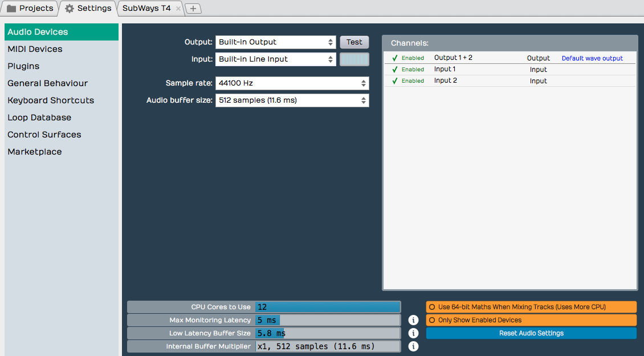Open a new tab with the plus icon

[x=193, y=9]
